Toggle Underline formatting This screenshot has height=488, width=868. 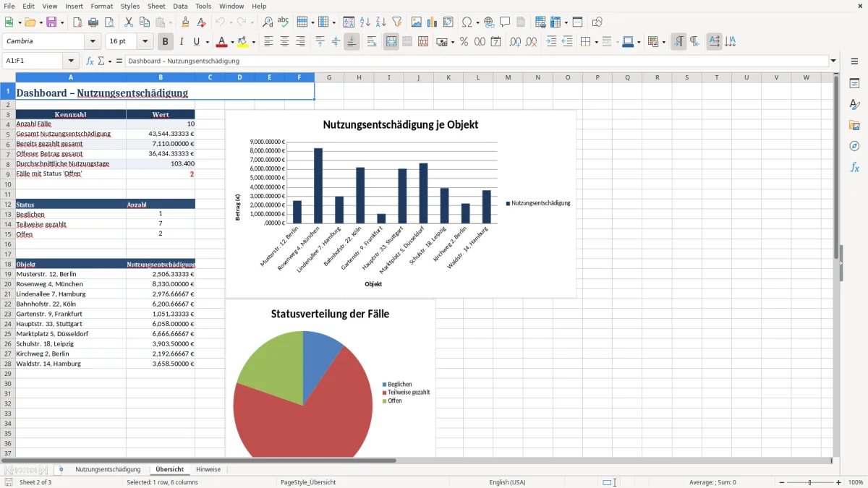(x=197, y=42)
